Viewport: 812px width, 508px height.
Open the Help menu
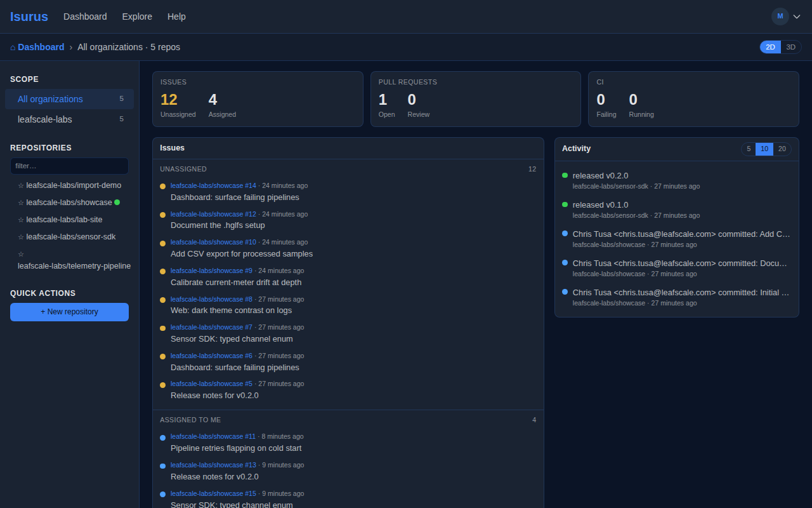176,17
